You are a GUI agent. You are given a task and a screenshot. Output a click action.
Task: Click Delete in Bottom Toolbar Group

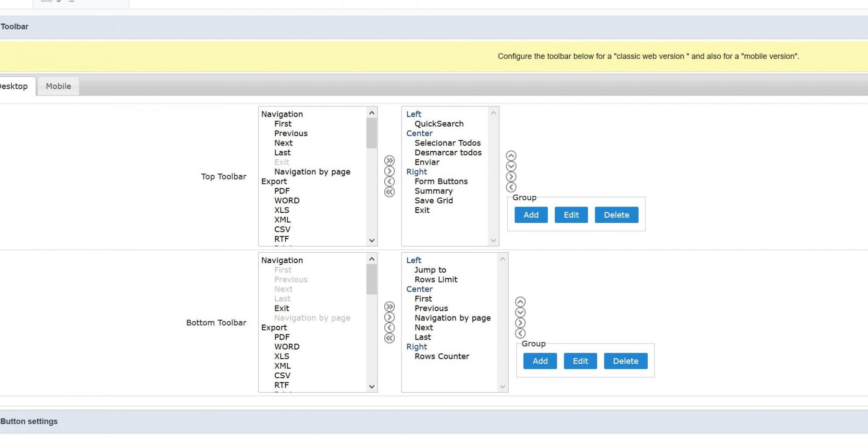click(x=625, y=361)
